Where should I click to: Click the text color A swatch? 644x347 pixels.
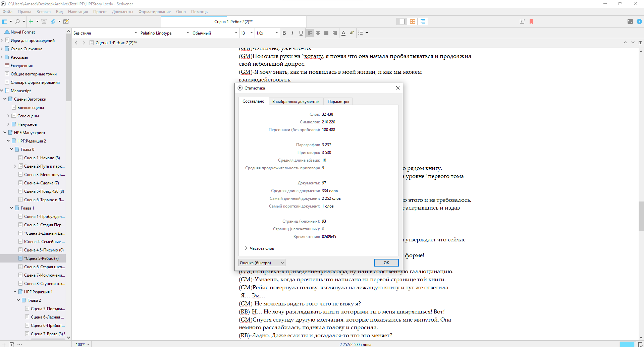[x=343, y=33]
